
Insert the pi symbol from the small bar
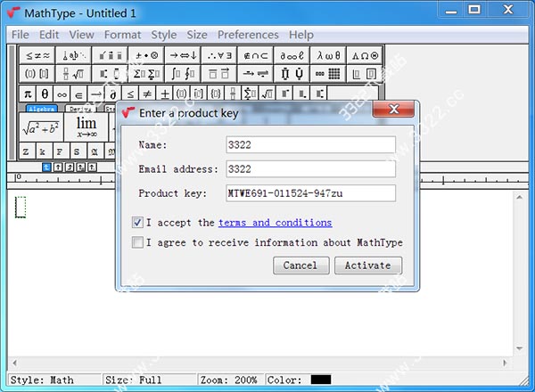pyautogui.click(x=28, y=94)
